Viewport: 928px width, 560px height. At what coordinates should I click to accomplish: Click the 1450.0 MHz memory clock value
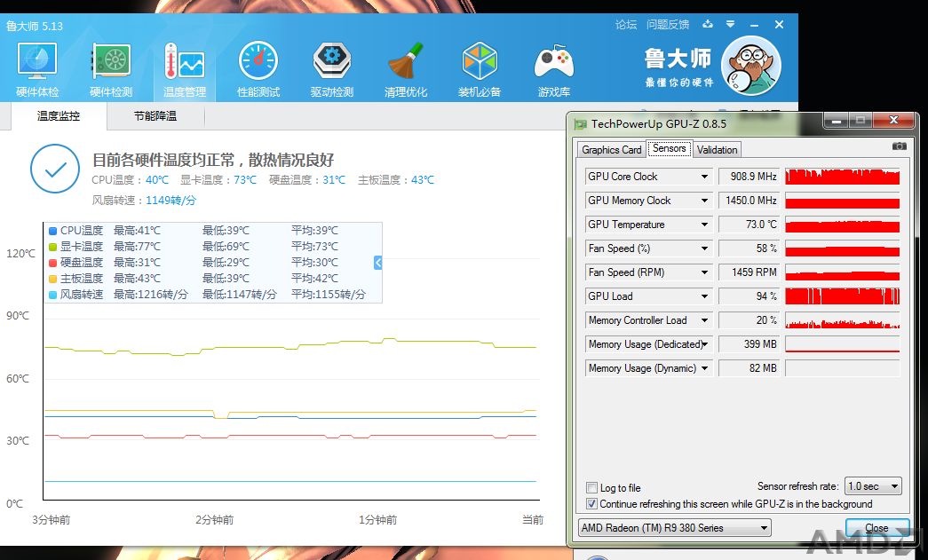749,201
